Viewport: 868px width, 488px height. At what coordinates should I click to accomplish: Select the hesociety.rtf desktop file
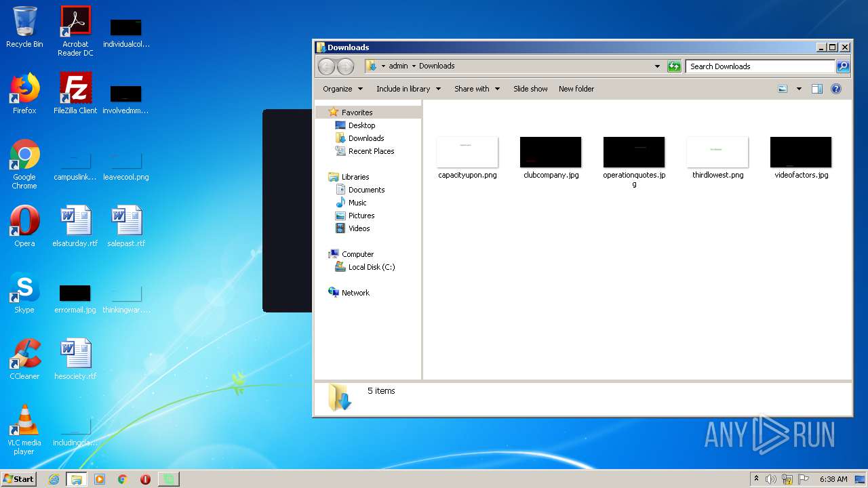75,359
